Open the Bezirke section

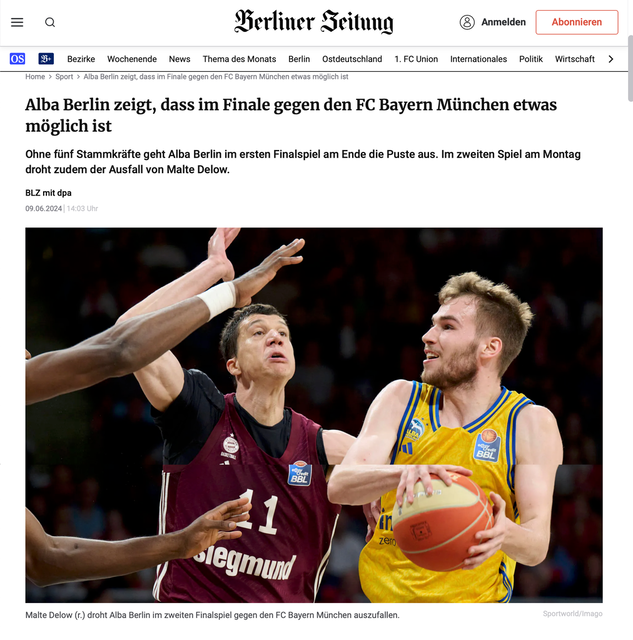pyautogui.click(x=81, y=59)
